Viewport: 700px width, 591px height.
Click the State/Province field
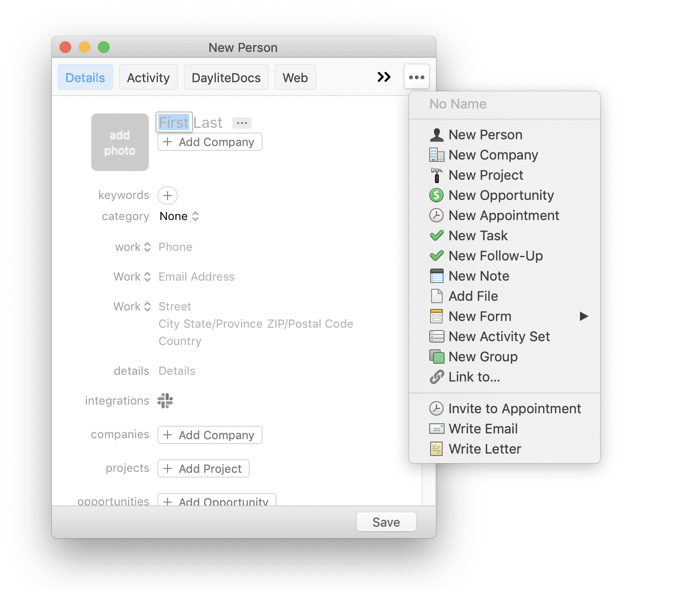click(x=224, y=324)
